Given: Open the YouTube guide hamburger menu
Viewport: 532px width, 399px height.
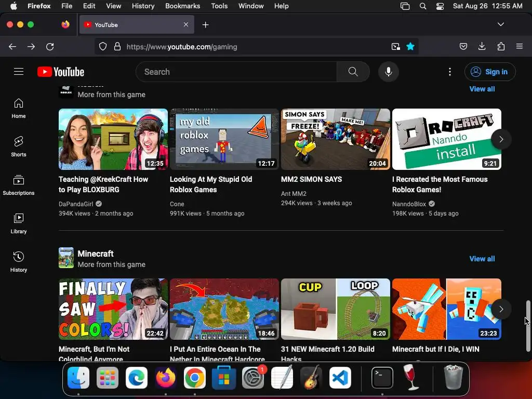Looking at the screenshot, I should point(19,72).
